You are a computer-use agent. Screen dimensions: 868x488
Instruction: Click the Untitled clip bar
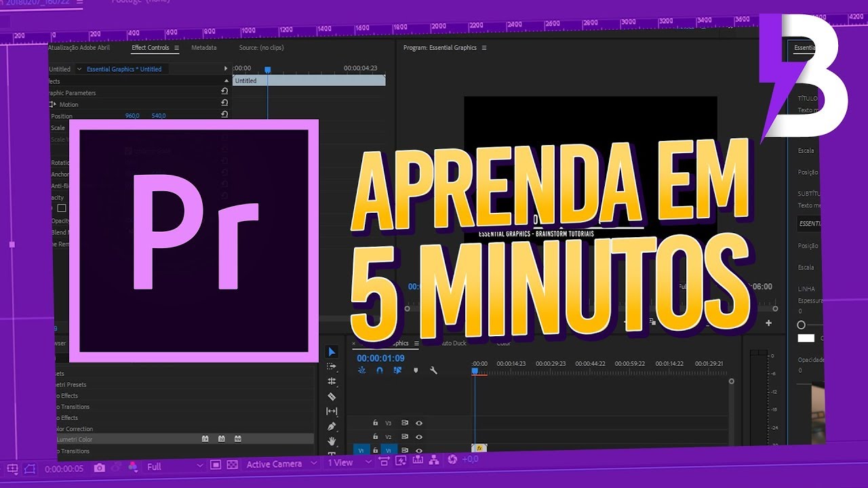click(x=309, y=80)
